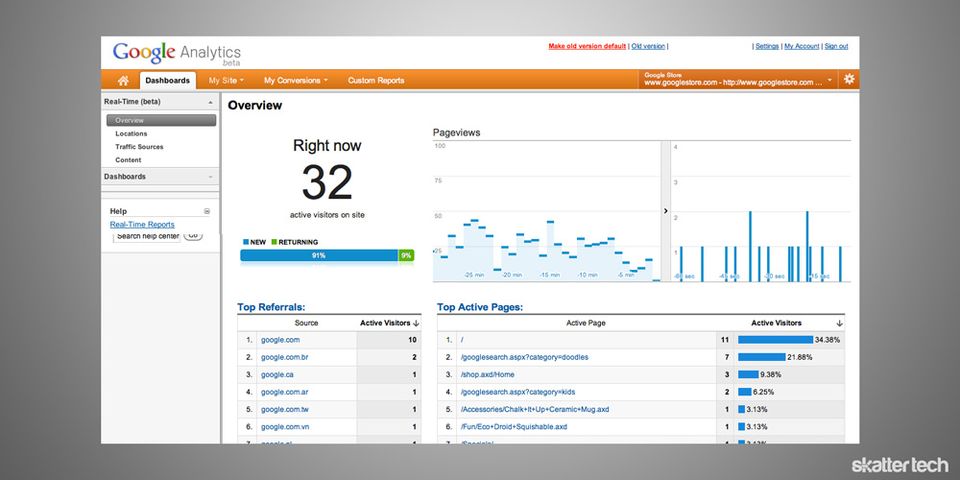The image size is (960, 480).
Task: Open /googlesearch.aspx?category=kids page link
Action: click(x=517, y=392)
